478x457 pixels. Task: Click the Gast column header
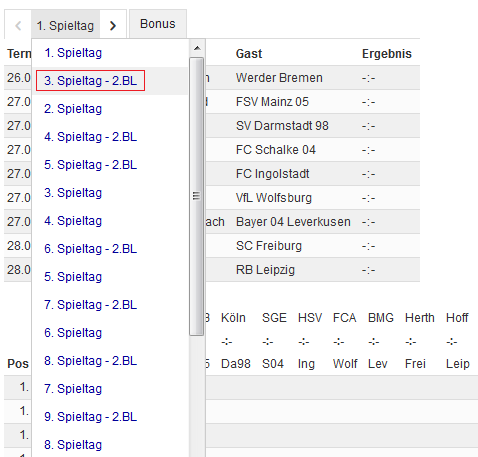pyautogui.click(x=249, y=54)
